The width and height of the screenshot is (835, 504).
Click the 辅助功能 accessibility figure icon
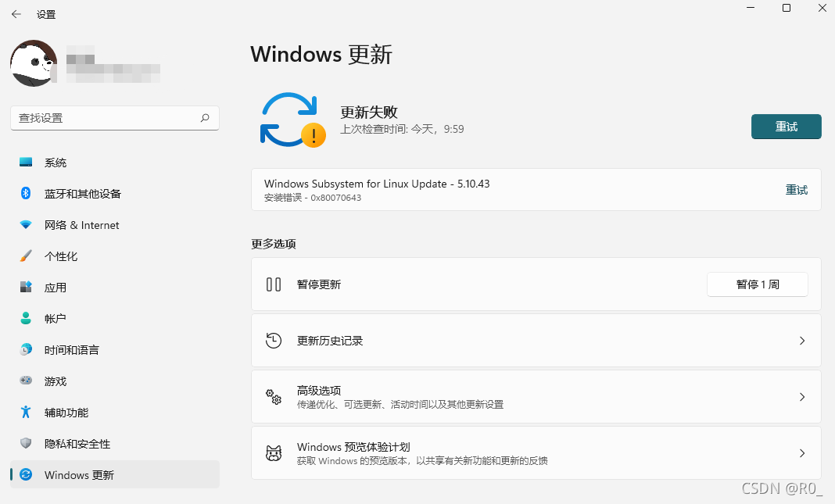pyautogui.click(x=26, y=412)
